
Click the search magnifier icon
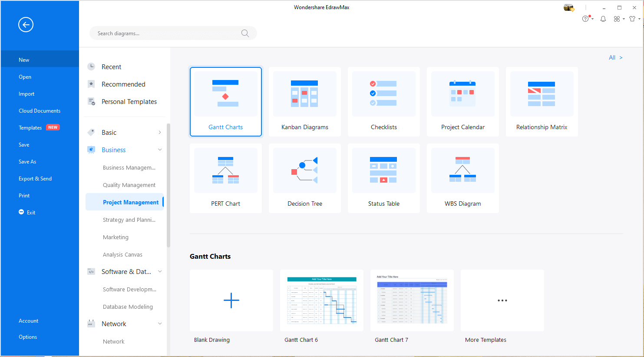point(245,33)
